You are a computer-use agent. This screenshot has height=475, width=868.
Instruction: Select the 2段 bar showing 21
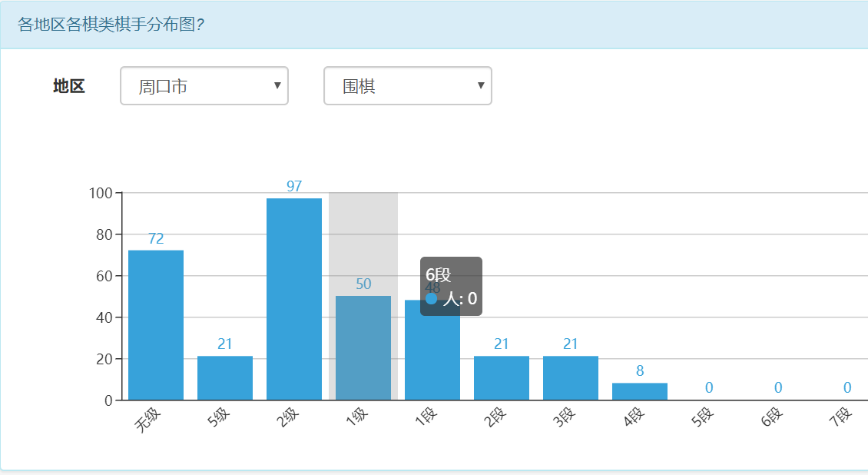[502, 378]
